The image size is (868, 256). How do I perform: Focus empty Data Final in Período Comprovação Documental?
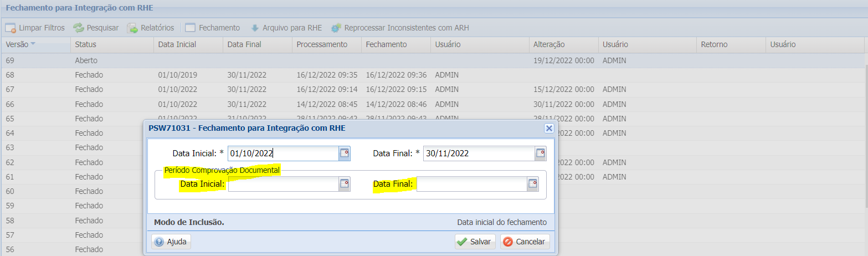[x=471, y=184]
